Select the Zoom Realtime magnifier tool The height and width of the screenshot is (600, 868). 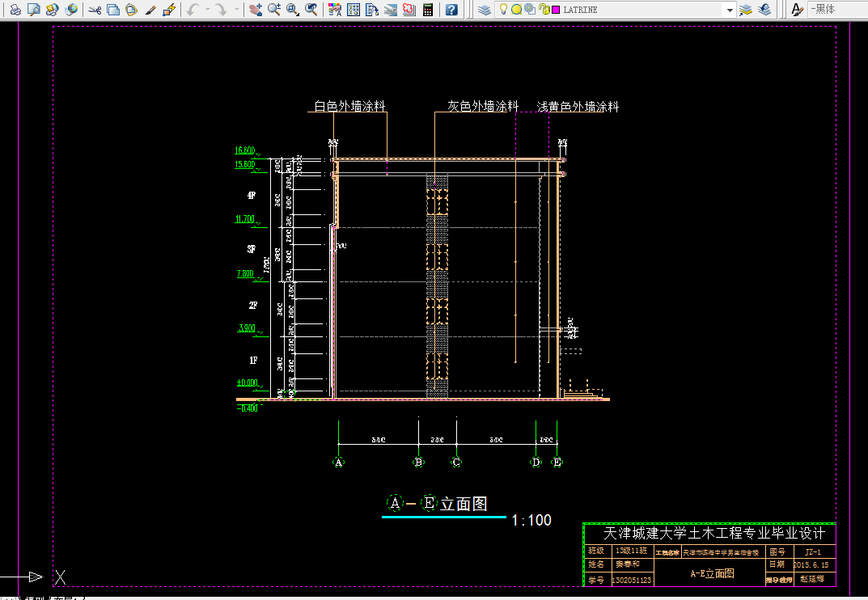[274, 10]
